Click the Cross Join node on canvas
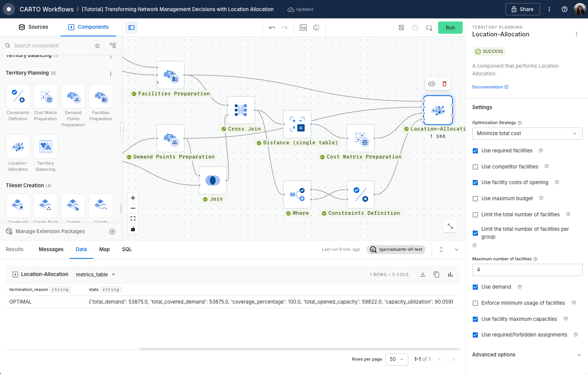The height and width of the screenshot is (374, 588). coord(241,110)
